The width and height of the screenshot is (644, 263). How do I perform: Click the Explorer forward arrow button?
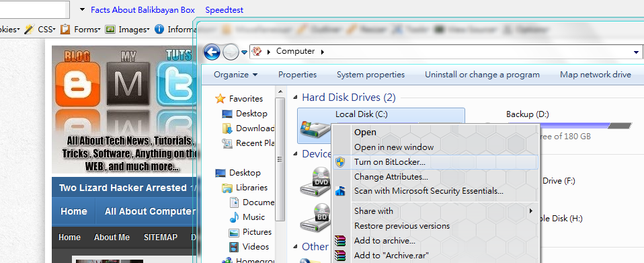click(231, 52)
